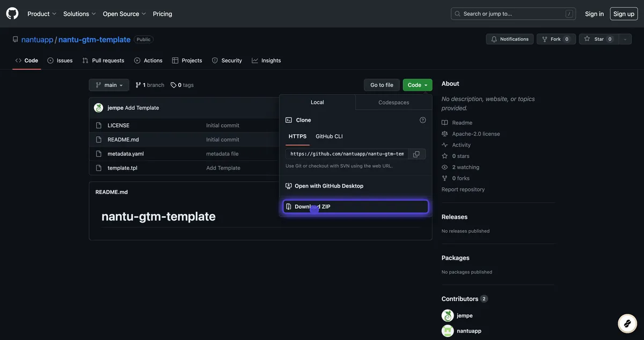Open the Packages heading link
The width and height of the screenshot is (644, 340).
click(456, 258)
